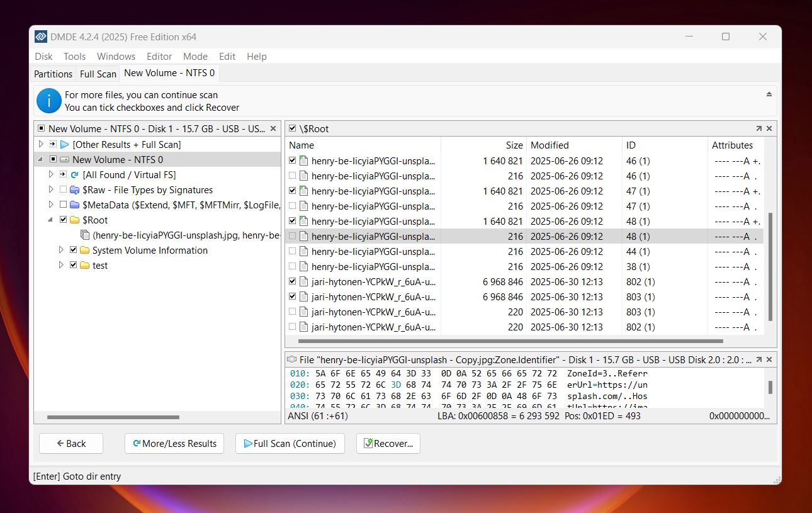Click the blue information icon

click(49, 101)
